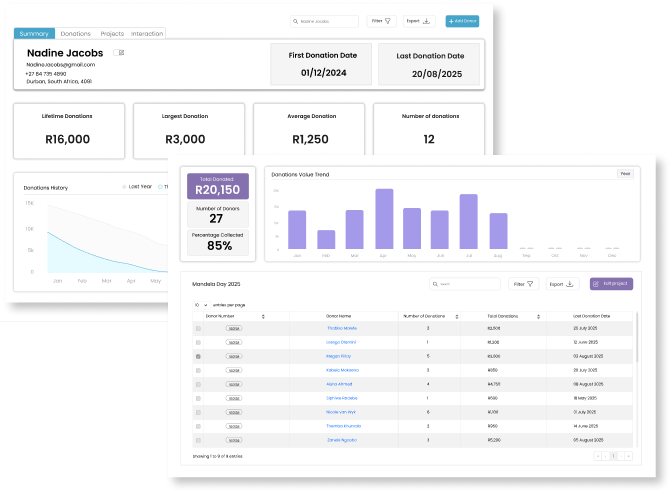Click the April bar in Donations Value Trend
The height and width of the screenshot is (493, 672).
click(x=383, y=219)
